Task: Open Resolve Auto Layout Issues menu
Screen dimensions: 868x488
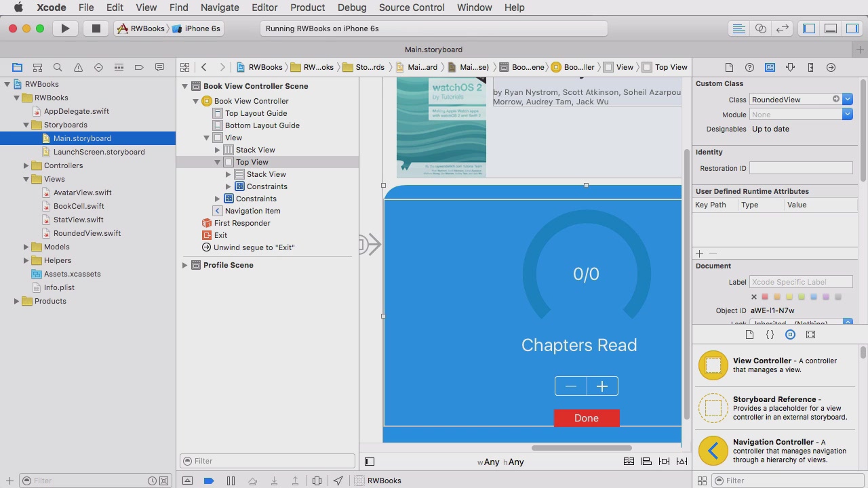Action: click(682, 462)
